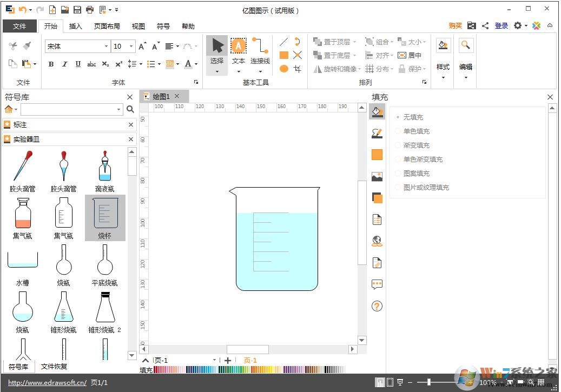
Task: Switch to the 插入 ribbon tab
Action: pyautogui.click(x=75, y=25)
